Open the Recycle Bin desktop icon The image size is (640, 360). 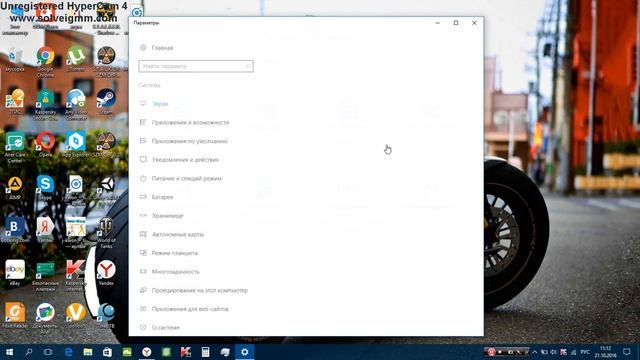pyautogui.click(x=15, y=60)
